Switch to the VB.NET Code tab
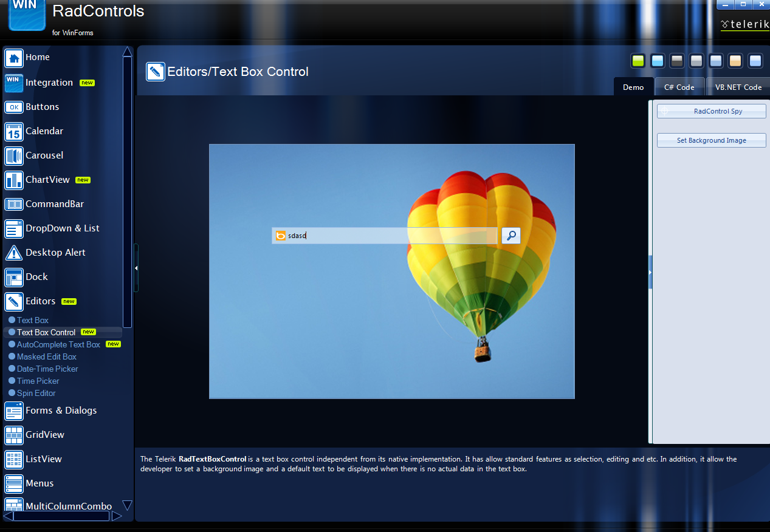 point(738,87)
